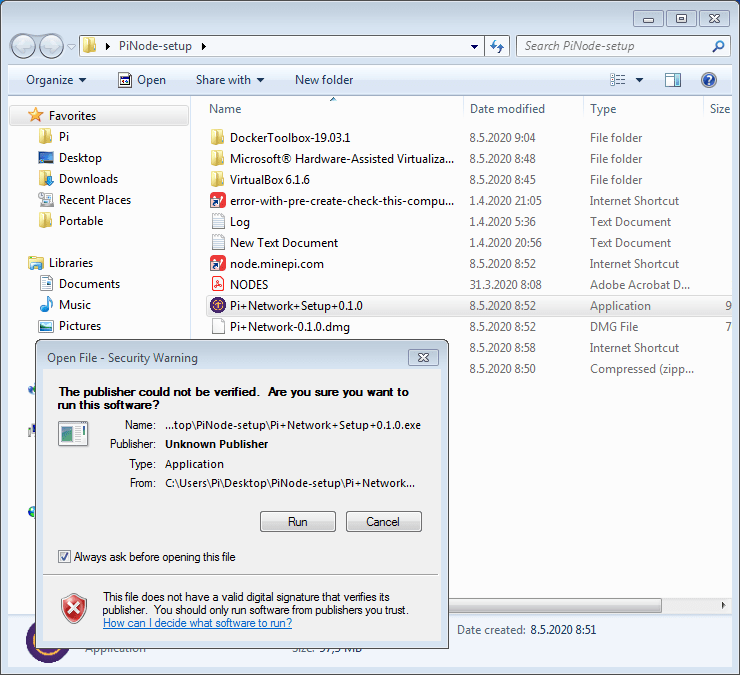Expand the arrow after PiNode-setup breadcrumb
Screen dimensions: 740x675
[203, 46]
